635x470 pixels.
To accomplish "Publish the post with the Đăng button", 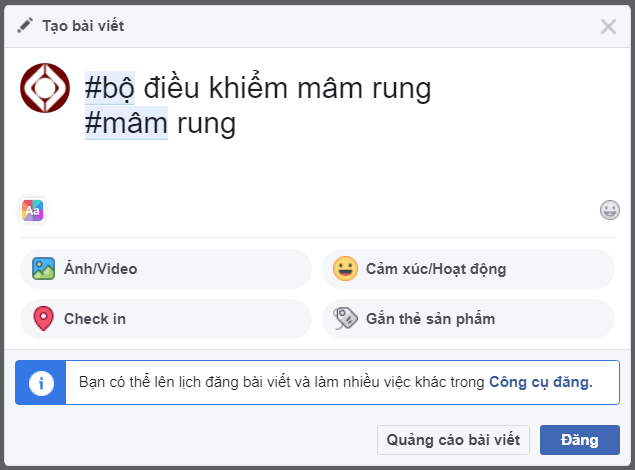I will [x=579, y=440].
